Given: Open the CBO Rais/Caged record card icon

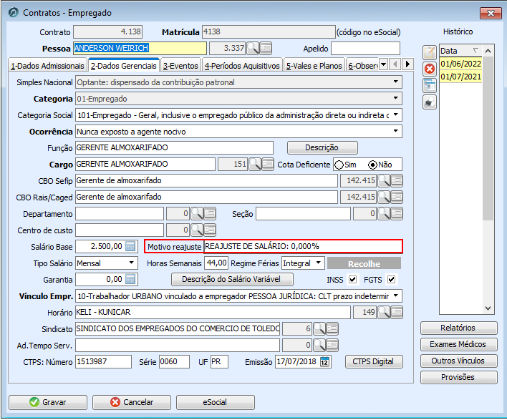Looking at the screenshot, I should [x=397, y=197].
